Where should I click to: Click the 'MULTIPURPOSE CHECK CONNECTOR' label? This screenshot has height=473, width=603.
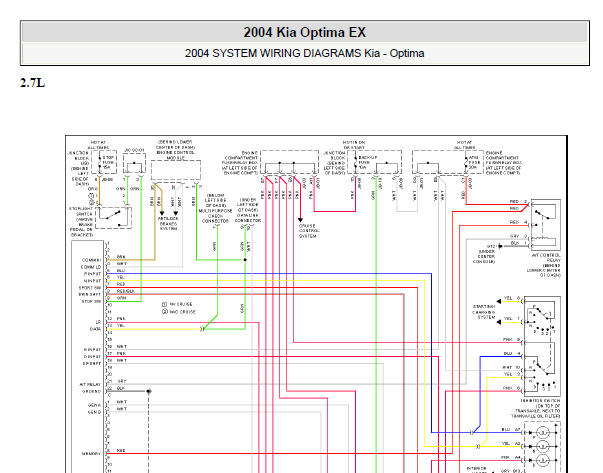tap(215, 216)
